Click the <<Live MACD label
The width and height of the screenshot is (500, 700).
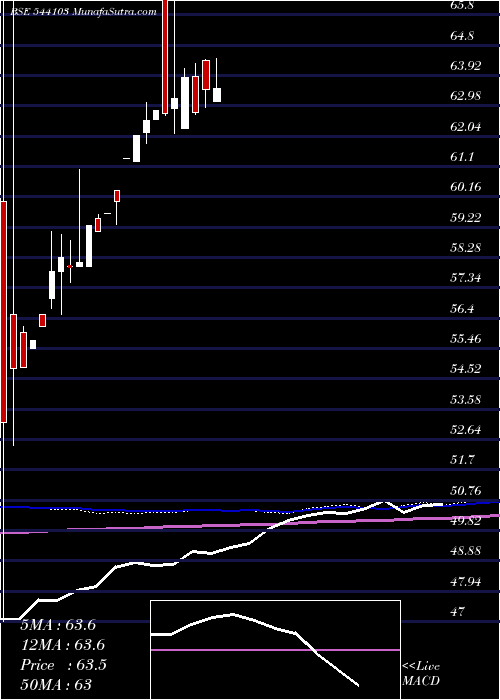pyautogui.click(x=421, y=674)
